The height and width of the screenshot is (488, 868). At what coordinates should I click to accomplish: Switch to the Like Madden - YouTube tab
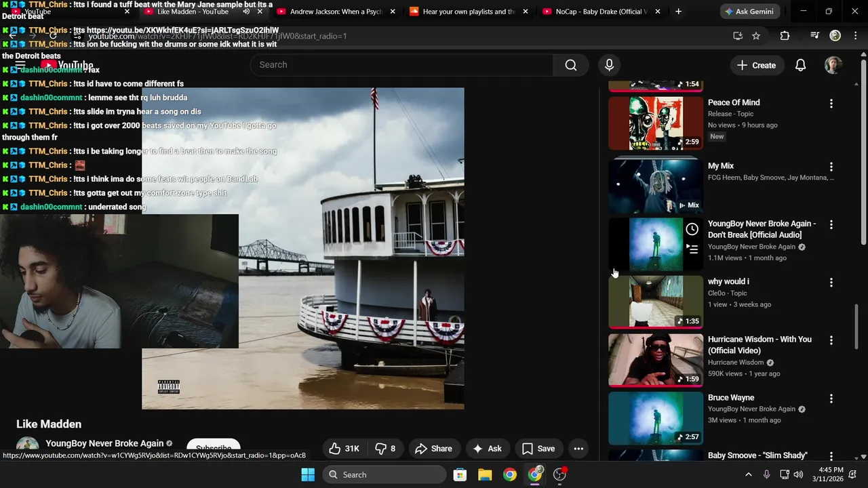(x=193, y=12)
